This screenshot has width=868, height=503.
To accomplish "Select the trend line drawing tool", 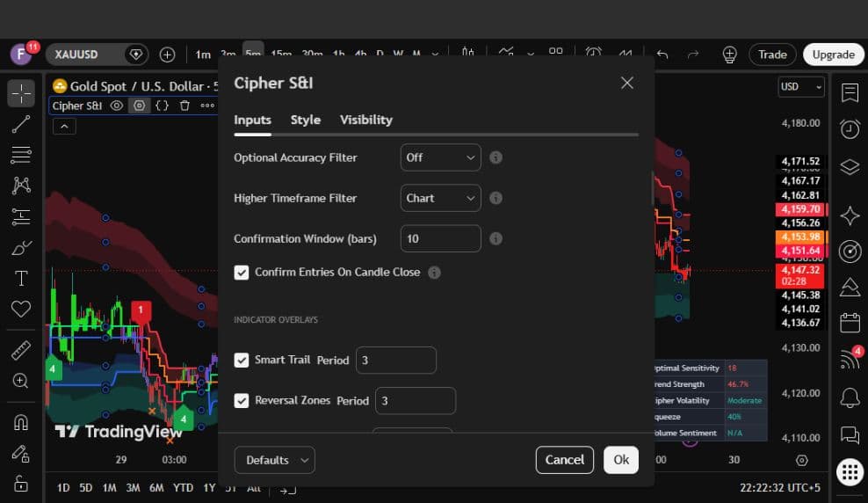I will point(21,124).
